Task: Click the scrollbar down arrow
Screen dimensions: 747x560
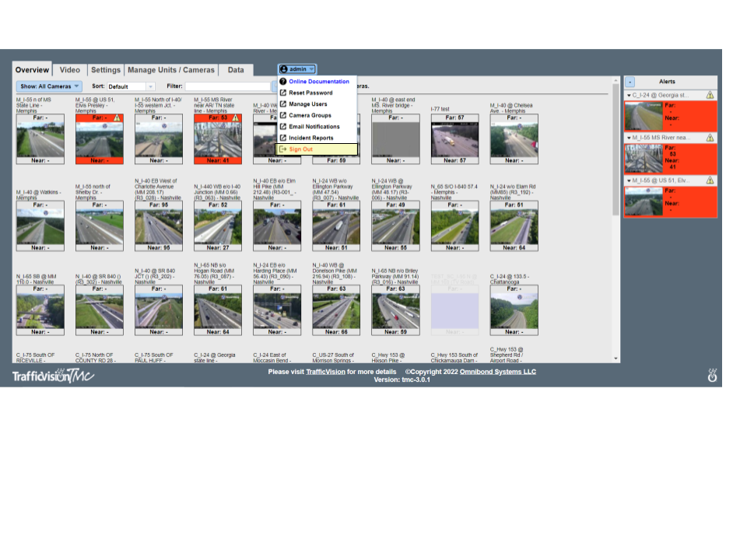Action: point(615,358)
